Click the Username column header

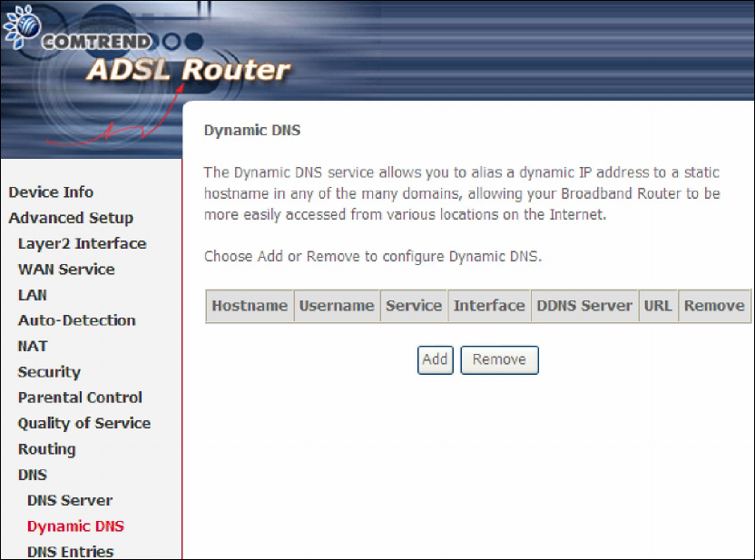pyautogui.click(x=337, y=306)
